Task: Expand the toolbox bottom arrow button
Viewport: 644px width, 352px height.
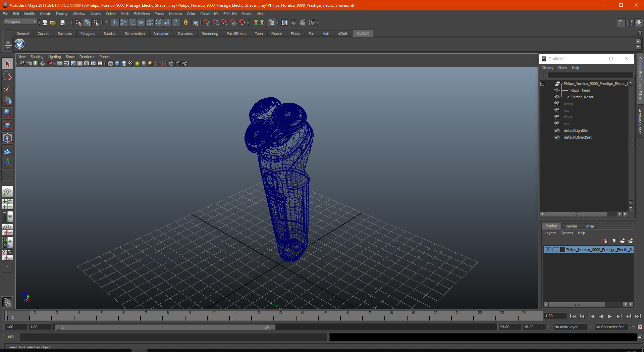Action: [x=7, y=267]
